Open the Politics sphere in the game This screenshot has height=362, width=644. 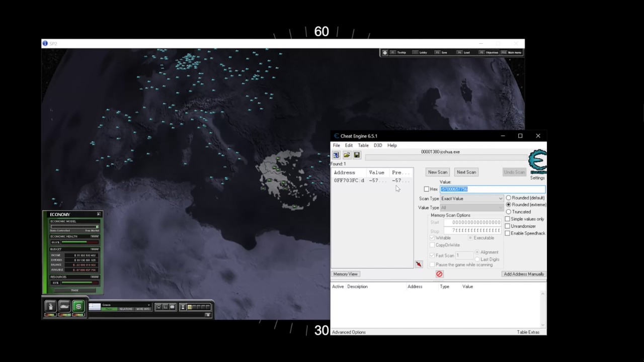click(x=50, y=306)
